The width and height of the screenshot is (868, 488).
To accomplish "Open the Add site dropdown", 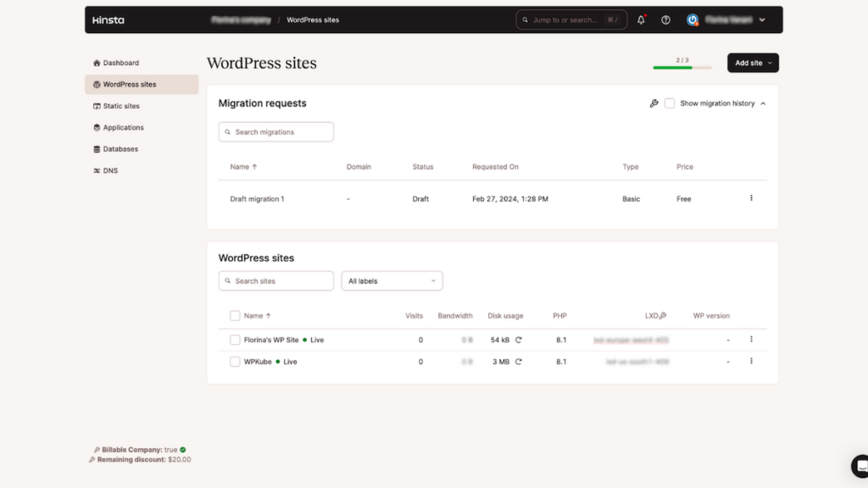I will pos(753,63).
